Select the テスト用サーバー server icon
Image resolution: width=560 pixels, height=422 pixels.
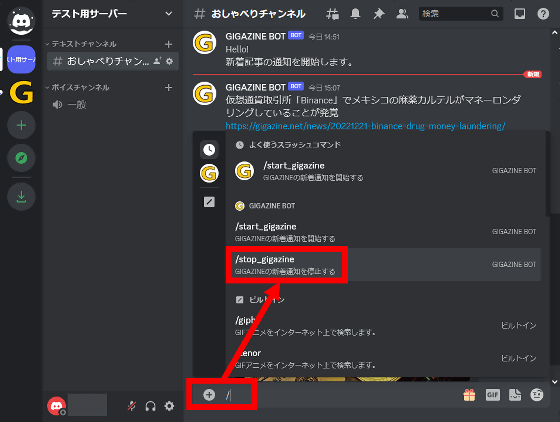point(21,59)
